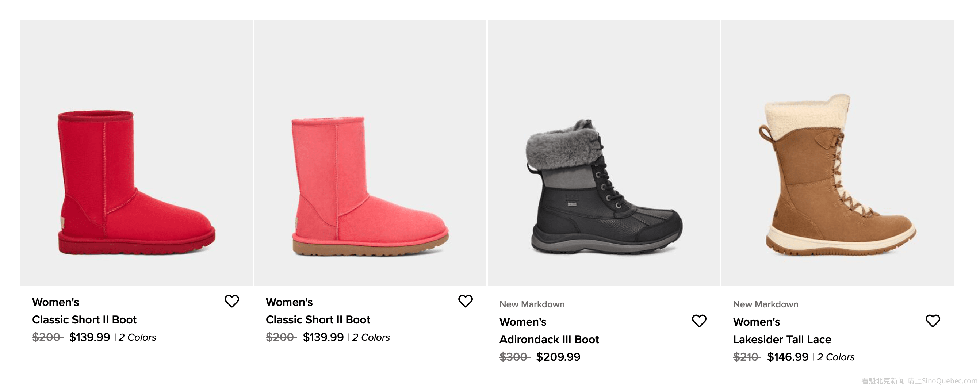View the brown Lakesider lace-up boot photo
The image size is (980, 387).
(837, 175)
